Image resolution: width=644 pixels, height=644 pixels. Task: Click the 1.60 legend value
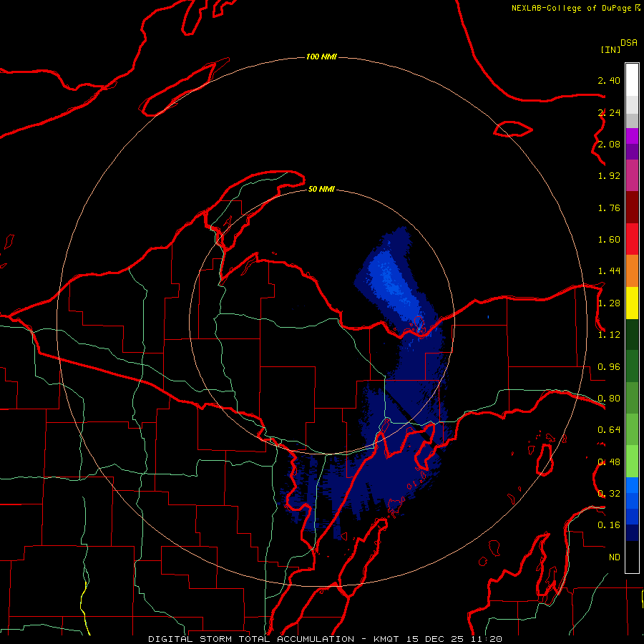click(609, 240)
